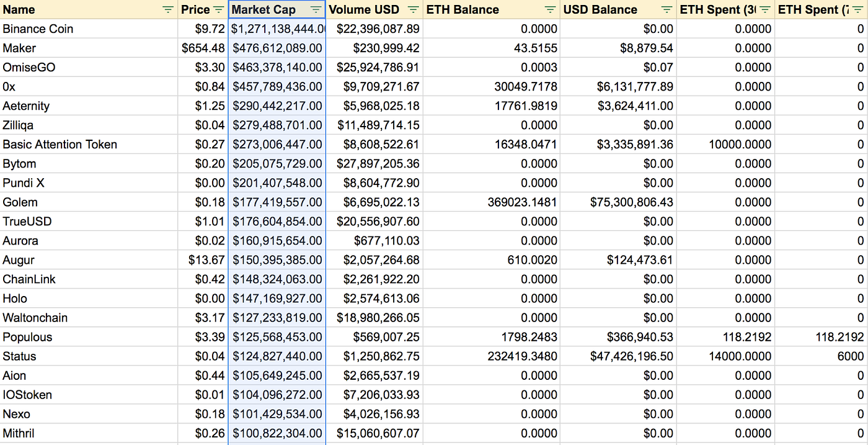Click the Holo name cell
Image resolution: width=868 pixels, height=445 pixels.
click(89, 298)
